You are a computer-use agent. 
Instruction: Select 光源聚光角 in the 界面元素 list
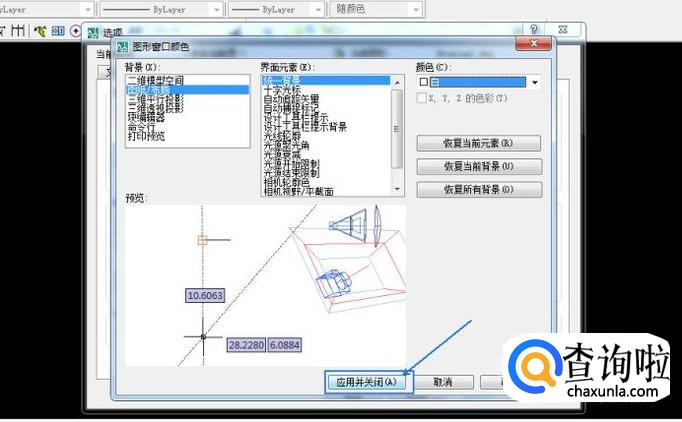click(x=326, y=145)
